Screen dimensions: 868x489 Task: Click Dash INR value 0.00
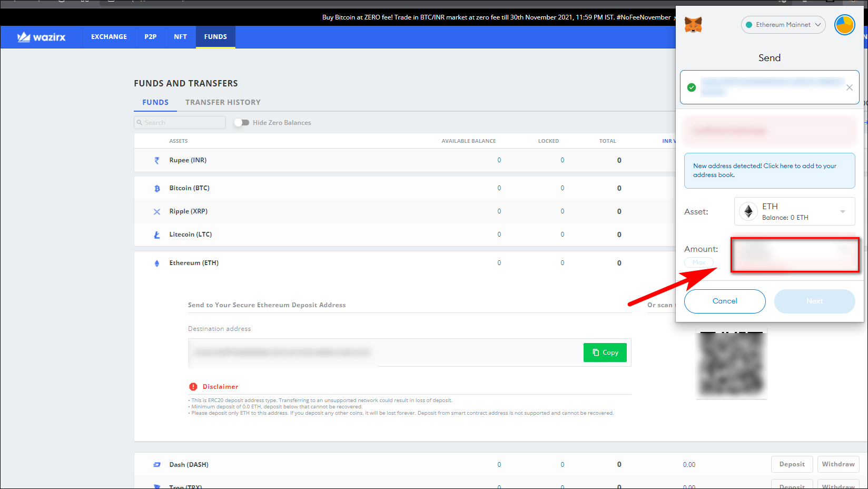point(689,465)
